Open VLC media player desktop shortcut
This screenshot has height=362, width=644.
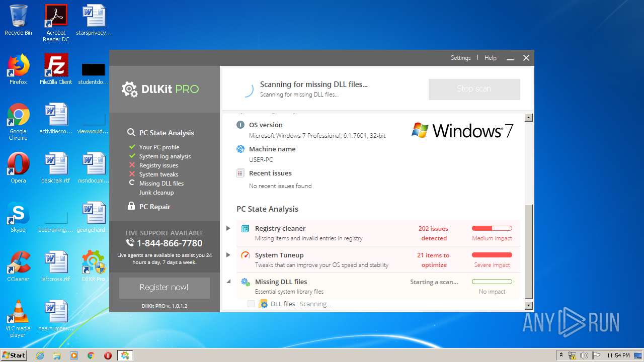click(18, 319)
